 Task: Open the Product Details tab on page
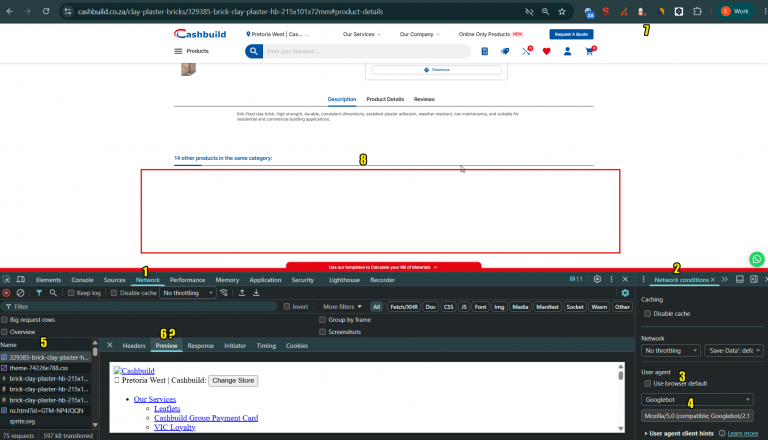pyautogui.click(x=385, y=99)
